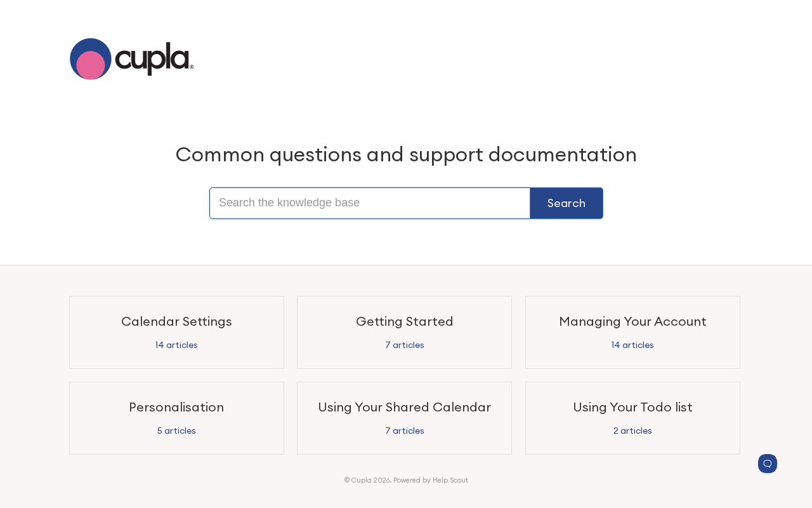Viewport: 812px width, 508px height.
Task: Click "14 articles" under Calendar Settings
Action: coord(176,345)
